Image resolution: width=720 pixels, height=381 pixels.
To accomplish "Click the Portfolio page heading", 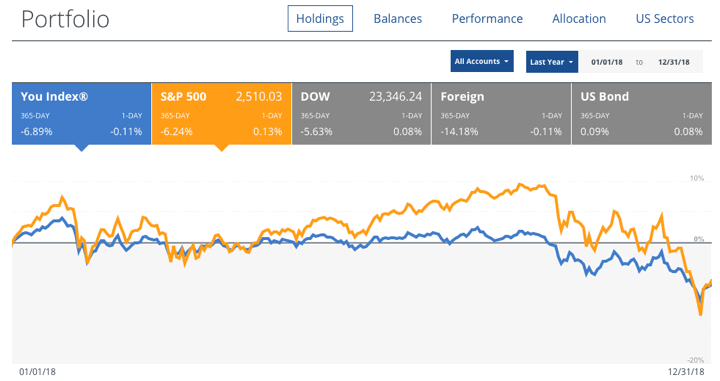I will [x=65, y=20].
